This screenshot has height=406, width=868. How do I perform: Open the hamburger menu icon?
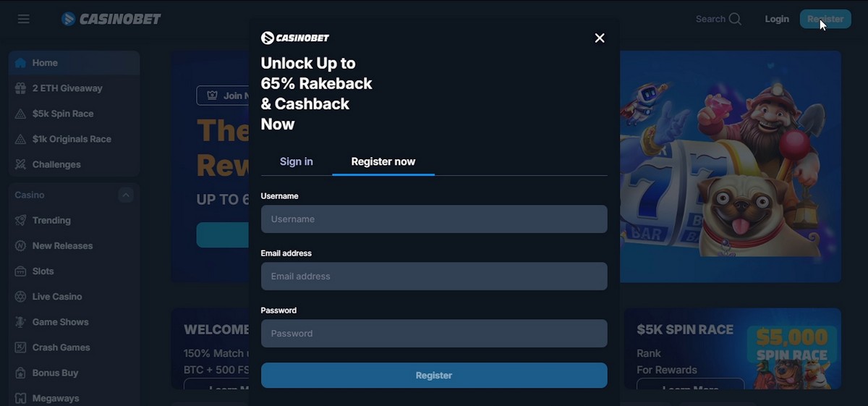click(24, 19)
